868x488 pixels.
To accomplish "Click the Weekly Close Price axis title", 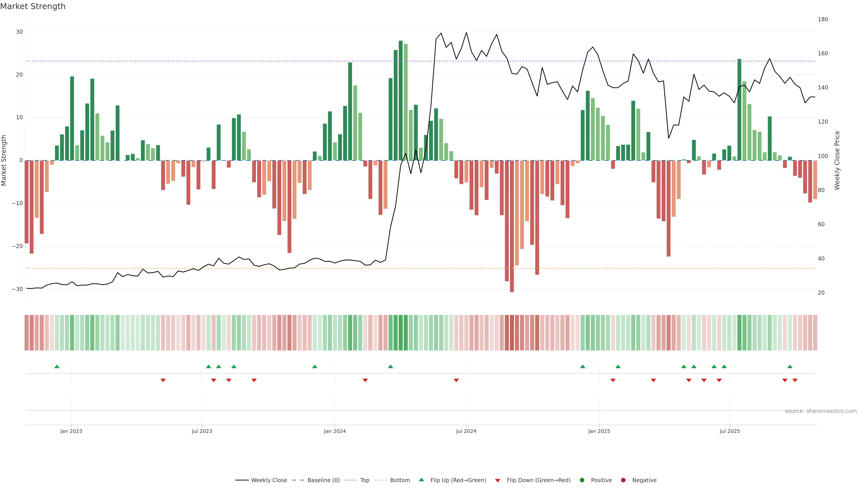I will click(837, 160).
